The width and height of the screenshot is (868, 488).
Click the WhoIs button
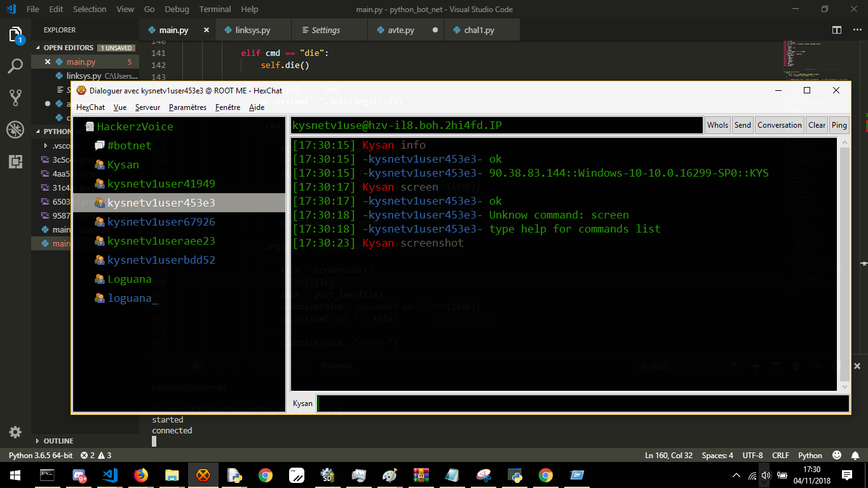coord(717,125)
